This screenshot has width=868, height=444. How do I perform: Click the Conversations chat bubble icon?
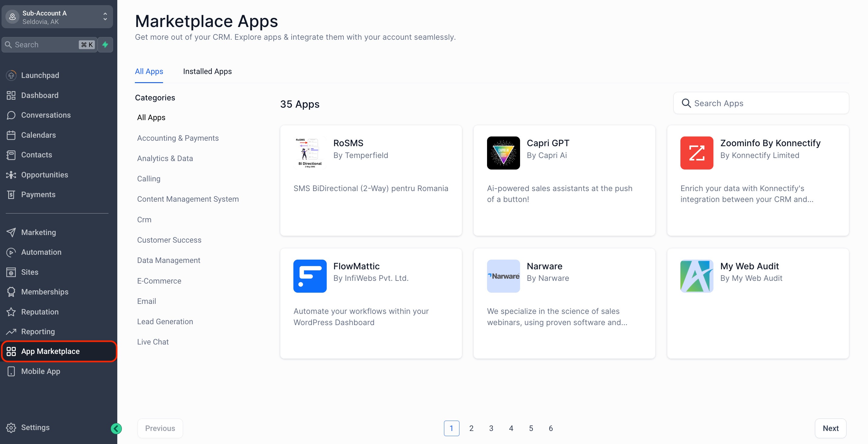[x=11, y=115]
